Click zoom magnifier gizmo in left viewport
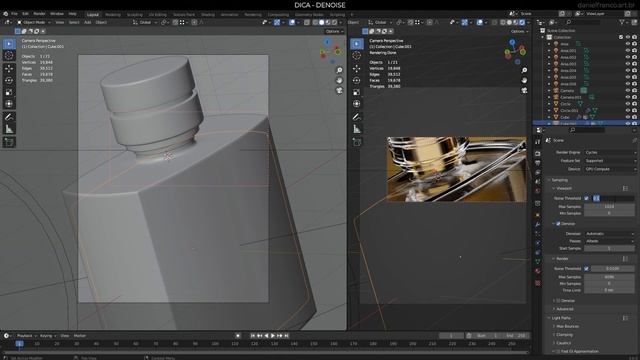640x360 pixels. [x=339, y=71]
